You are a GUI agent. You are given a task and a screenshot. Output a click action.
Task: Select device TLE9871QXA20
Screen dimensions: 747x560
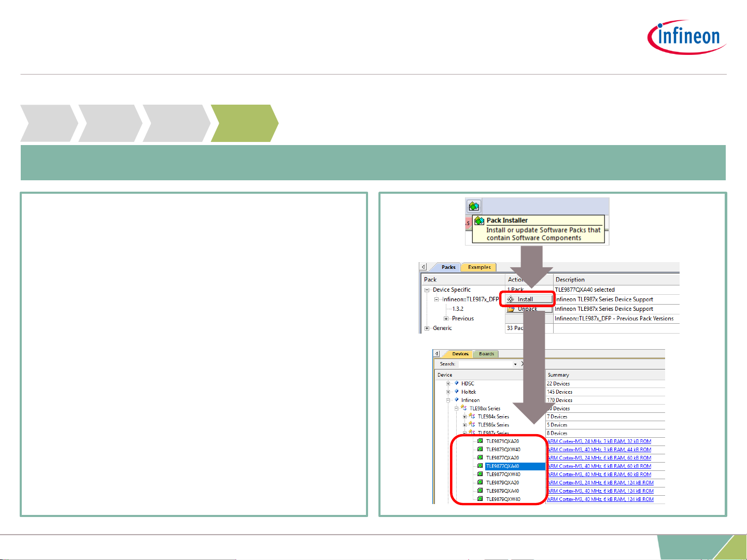502,441
